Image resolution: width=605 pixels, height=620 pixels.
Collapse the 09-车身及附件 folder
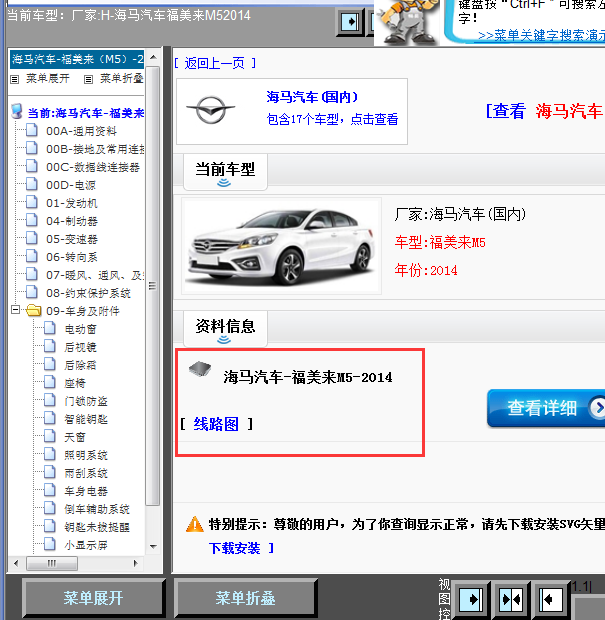pos(15,310)
